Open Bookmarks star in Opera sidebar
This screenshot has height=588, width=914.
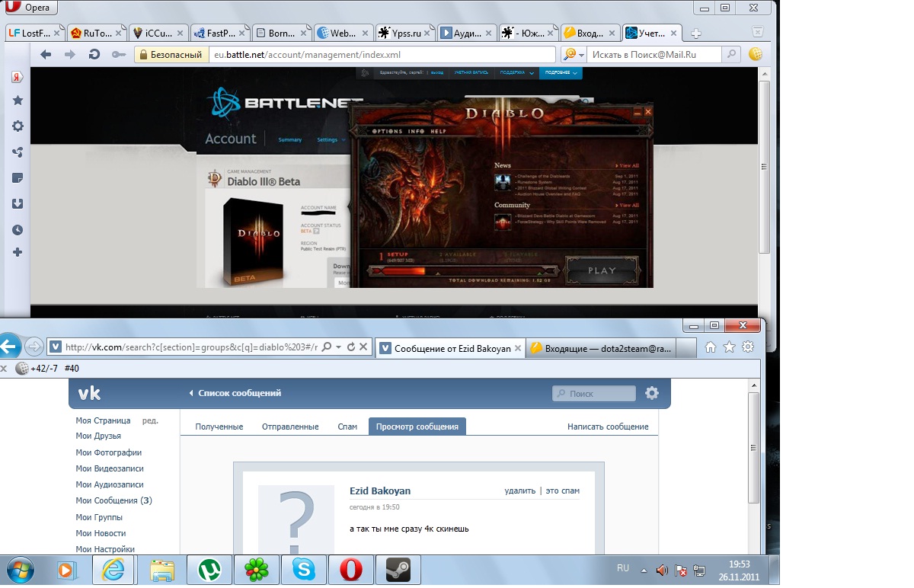point(18,101)
